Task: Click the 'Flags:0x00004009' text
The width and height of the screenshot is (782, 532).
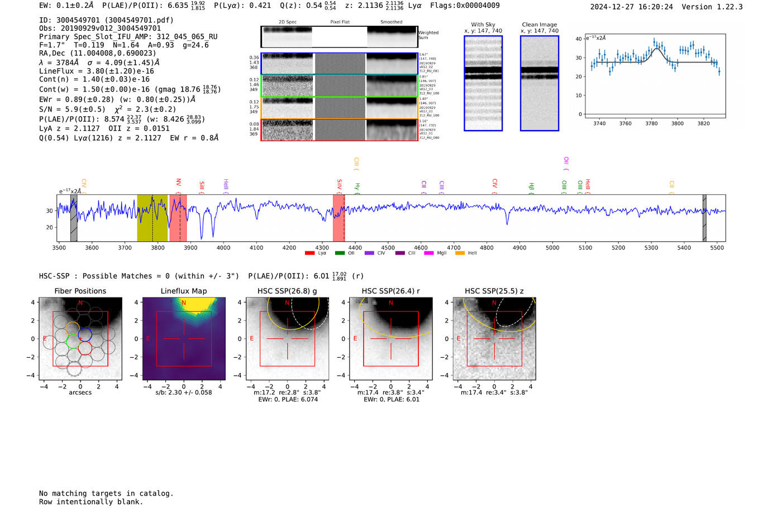Action: [465, 6]
